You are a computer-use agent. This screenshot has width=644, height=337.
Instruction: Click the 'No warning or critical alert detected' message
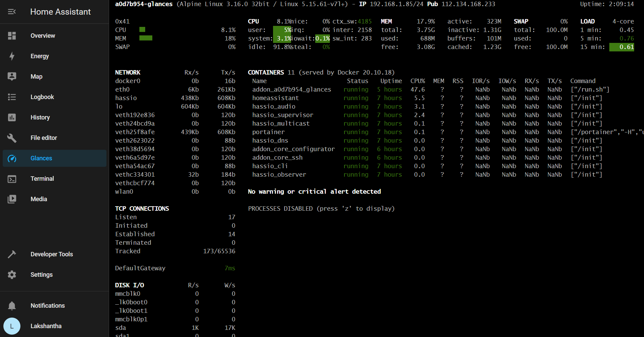(x=315, y=192)
